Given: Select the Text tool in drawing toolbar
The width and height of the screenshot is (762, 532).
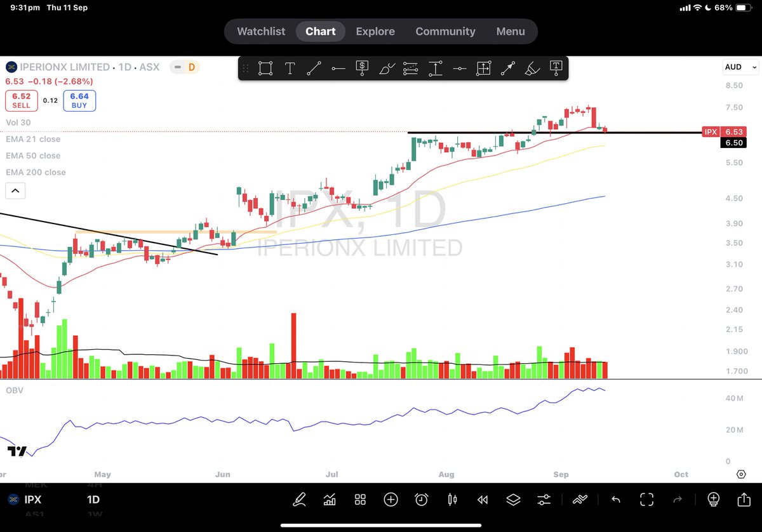Looking at the screenshot, I should click(x=290, y=69).
